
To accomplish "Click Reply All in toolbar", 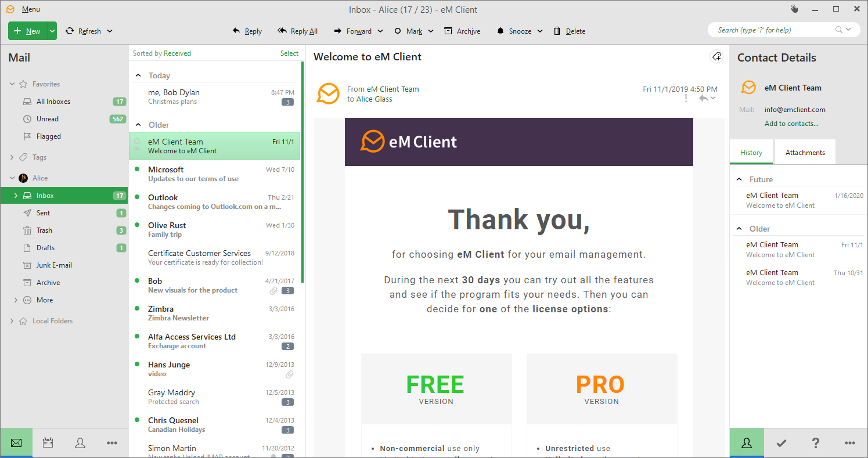I will [x=298, y=31].
